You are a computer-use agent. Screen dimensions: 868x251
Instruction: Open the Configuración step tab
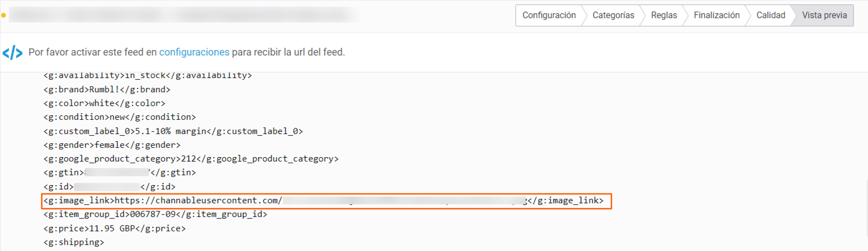point(549,15)
